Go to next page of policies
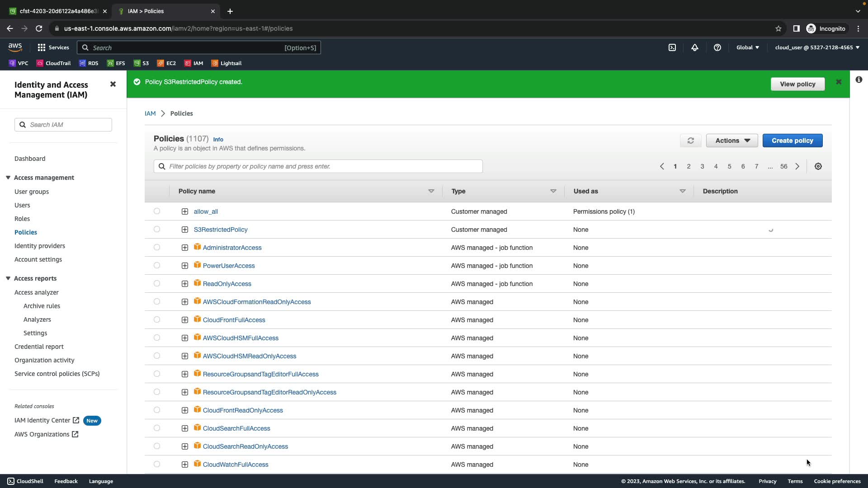 (797, 166)
